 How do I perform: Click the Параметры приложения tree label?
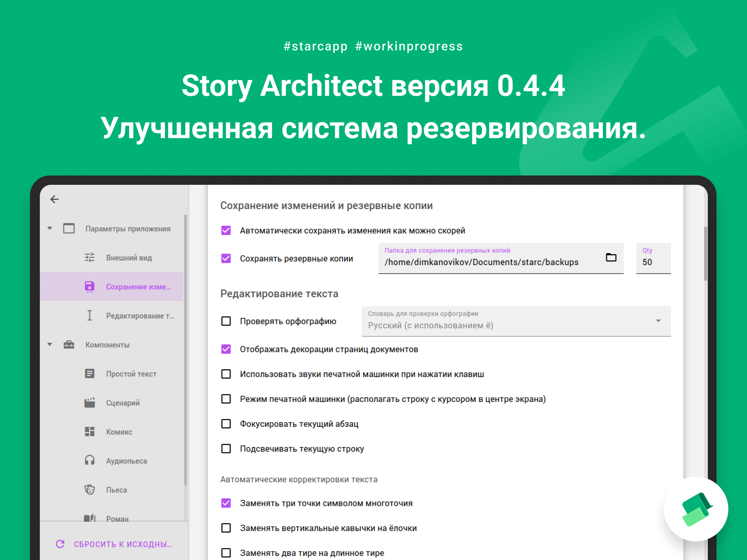point(128,229)
